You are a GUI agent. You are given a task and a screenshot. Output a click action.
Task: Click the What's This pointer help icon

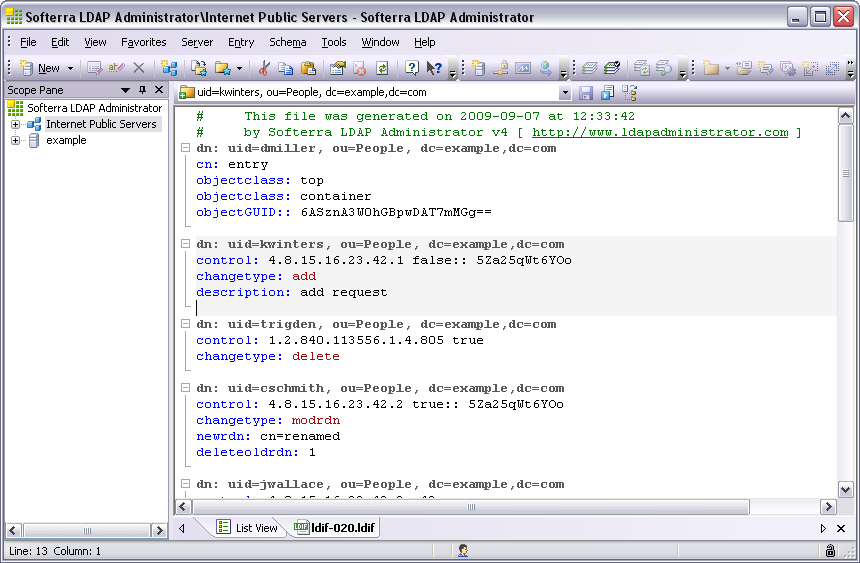(x=434, y=68)
